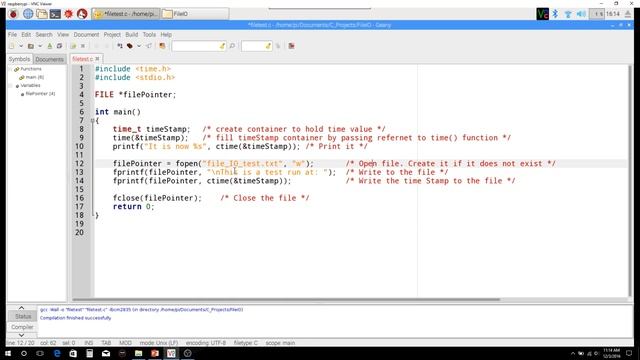640x360 pixels.
Task: Save the current file with the toolbar icon
Action: (x=50, y=46)
